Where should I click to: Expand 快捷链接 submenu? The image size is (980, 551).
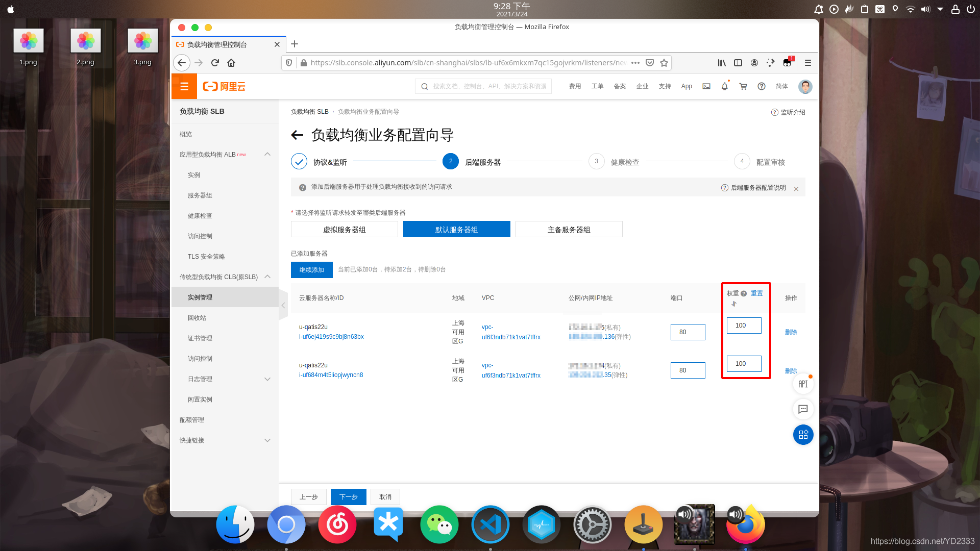pyautogui.click(x=267, y=440)
